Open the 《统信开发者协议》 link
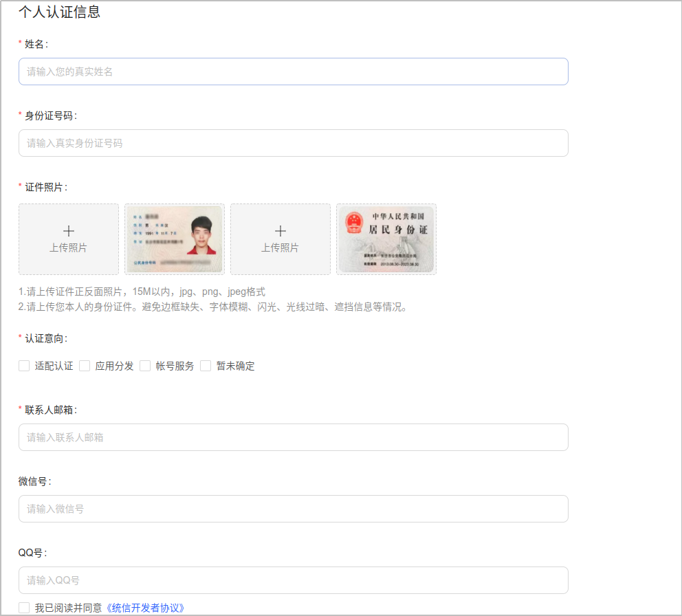 tap(145, 608)
